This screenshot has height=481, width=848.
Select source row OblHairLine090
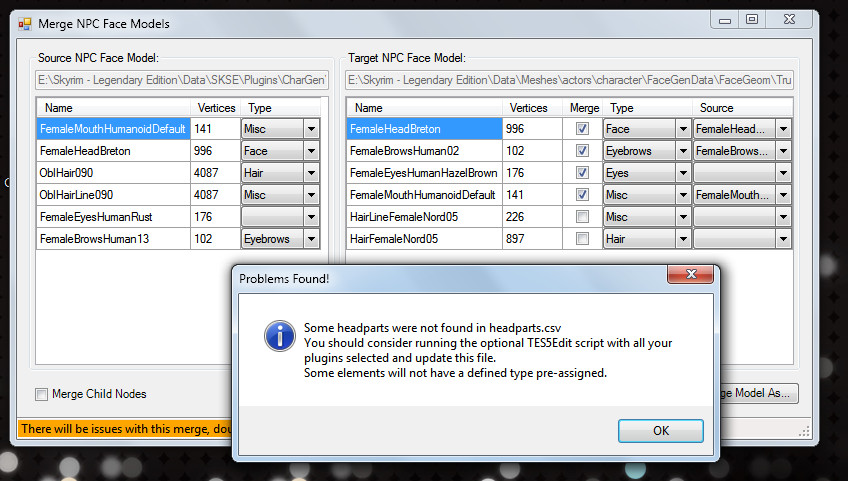click(113, 194)
